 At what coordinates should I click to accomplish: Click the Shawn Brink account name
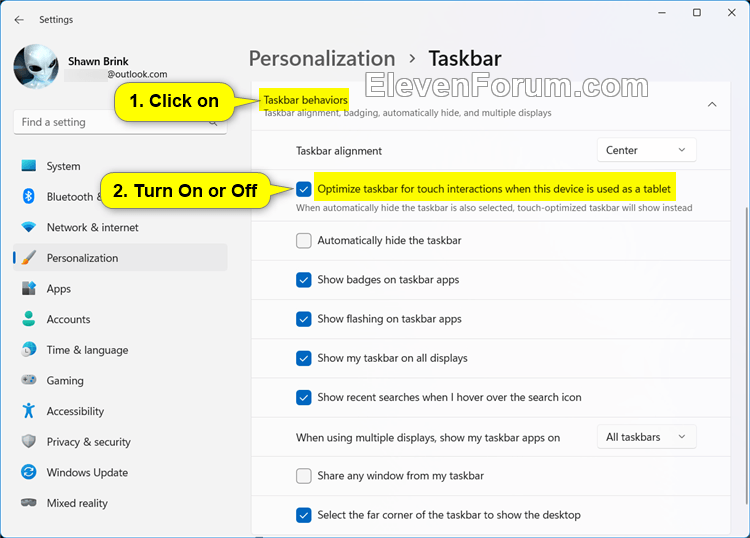(98, 61)
